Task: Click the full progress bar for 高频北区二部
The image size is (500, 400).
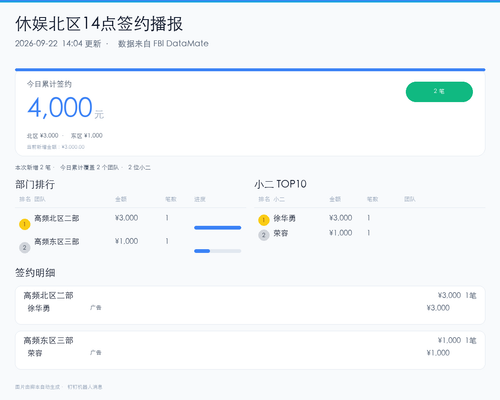Action: pos(217,228)
